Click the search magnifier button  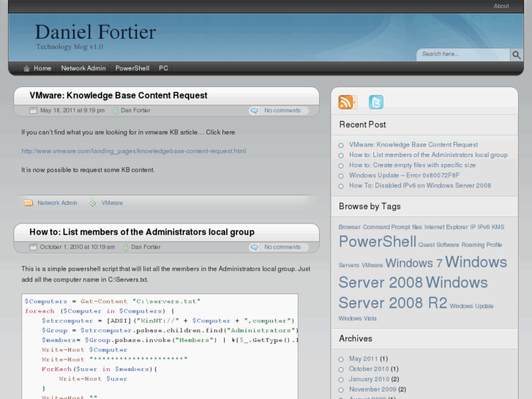pos(517,54)
